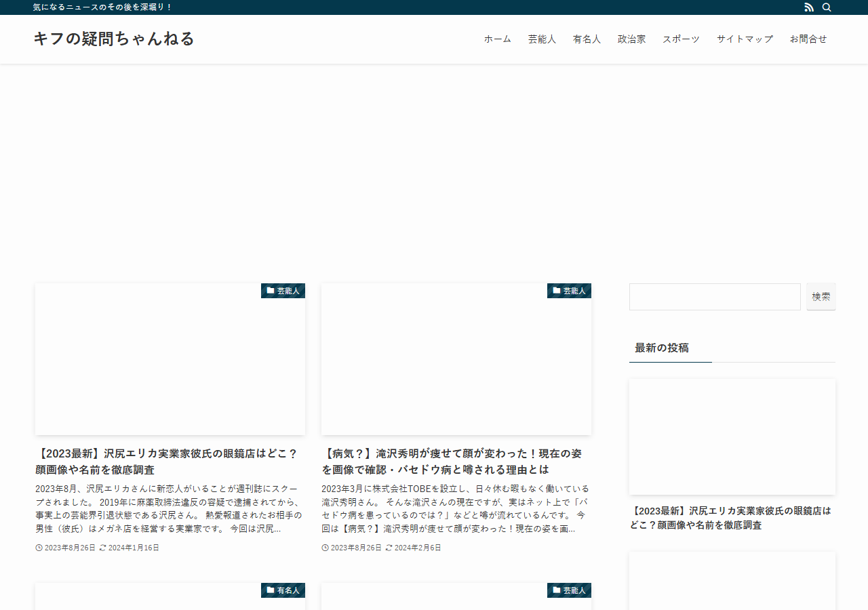Open 滝沢秀明が痩せて article title
The width and height of the screenshot is (868, 610).
[452, 462]
